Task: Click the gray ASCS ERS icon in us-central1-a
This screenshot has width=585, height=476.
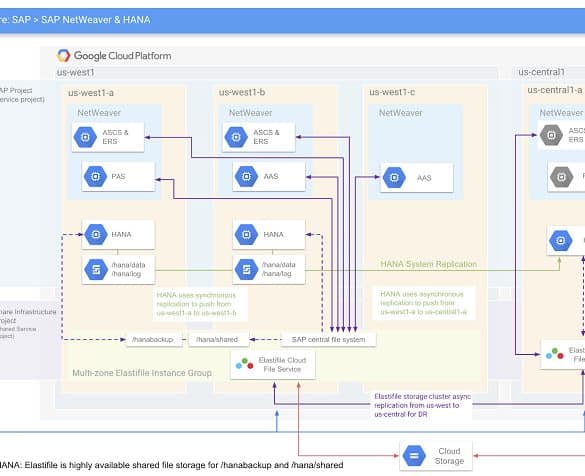Action: coord(551,135)
